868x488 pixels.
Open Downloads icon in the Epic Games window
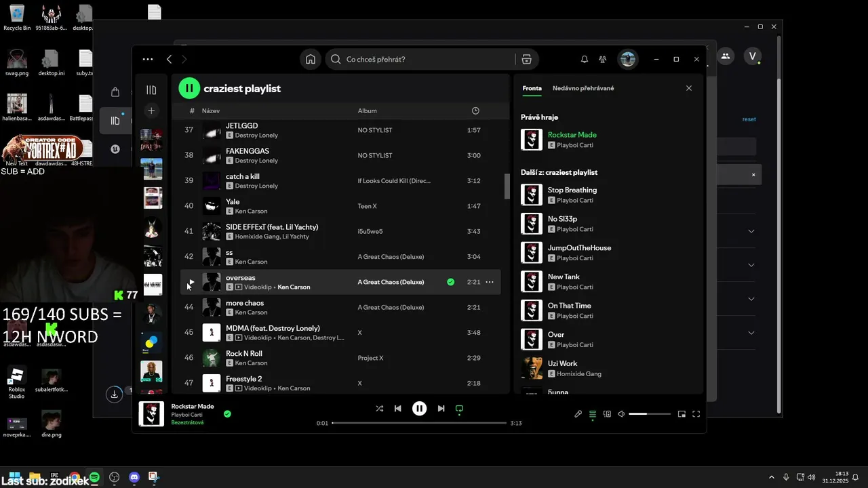click(115, 393)
